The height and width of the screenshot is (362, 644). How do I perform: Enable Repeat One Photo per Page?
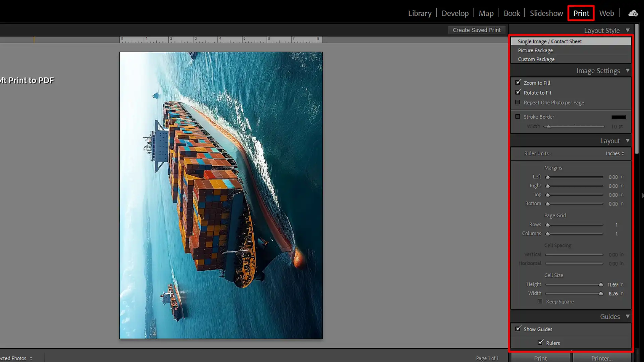click(x=518, y=102)
